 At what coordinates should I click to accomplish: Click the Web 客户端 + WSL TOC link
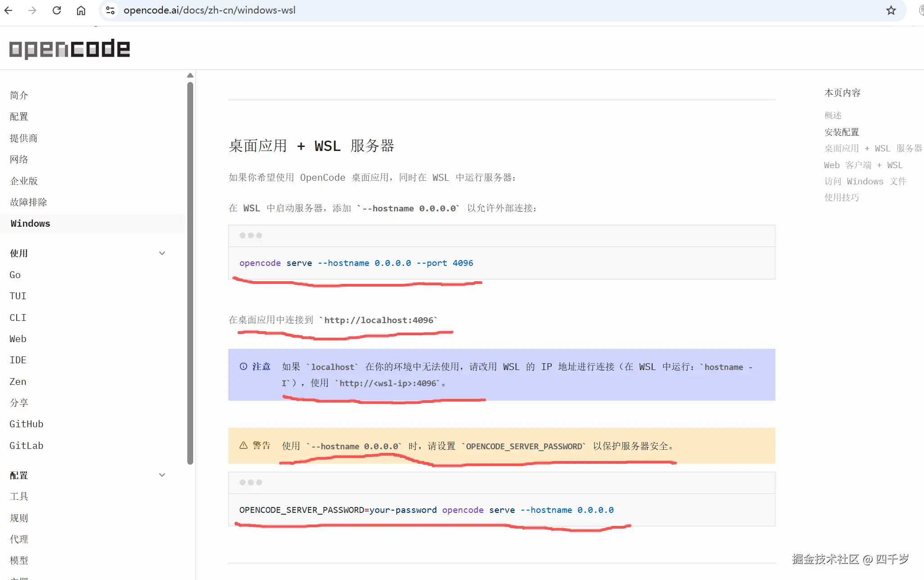coord(863,164)
